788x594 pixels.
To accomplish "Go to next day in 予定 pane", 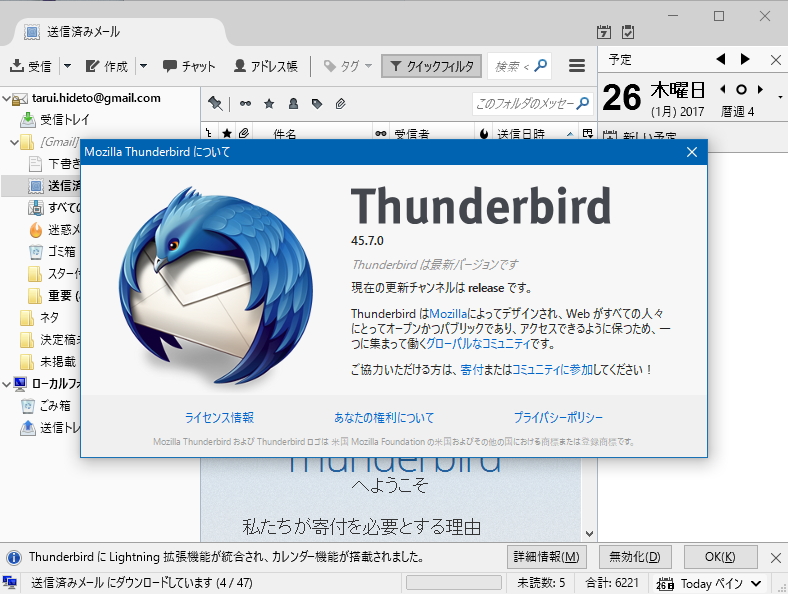I will point(745,59).
